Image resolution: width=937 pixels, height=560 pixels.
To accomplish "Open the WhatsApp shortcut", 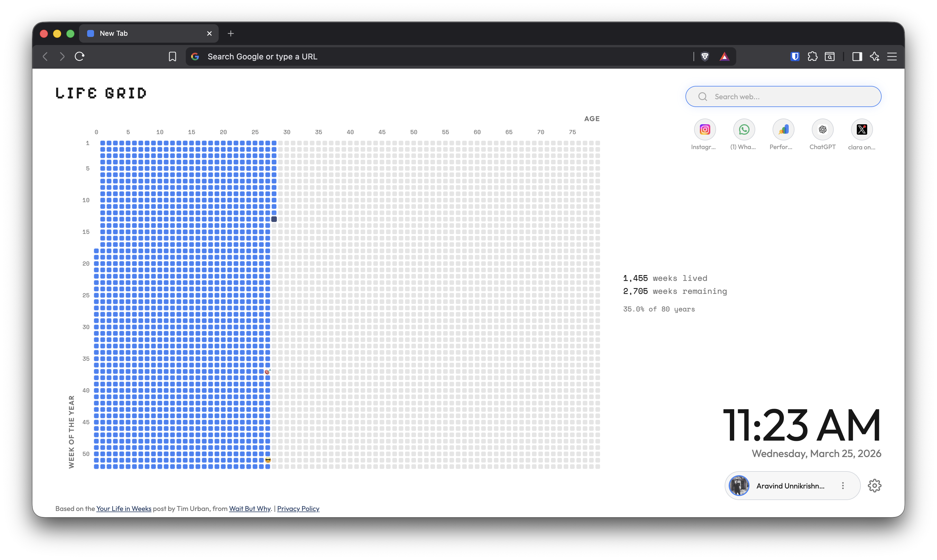I will [x=743, y=129].
